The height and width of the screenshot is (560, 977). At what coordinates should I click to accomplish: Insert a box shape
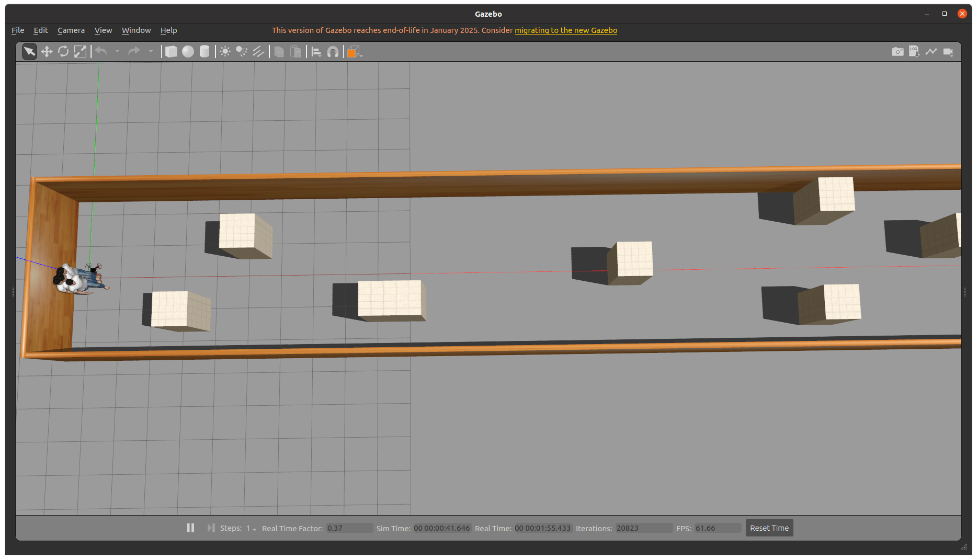[x=171, y=51]
